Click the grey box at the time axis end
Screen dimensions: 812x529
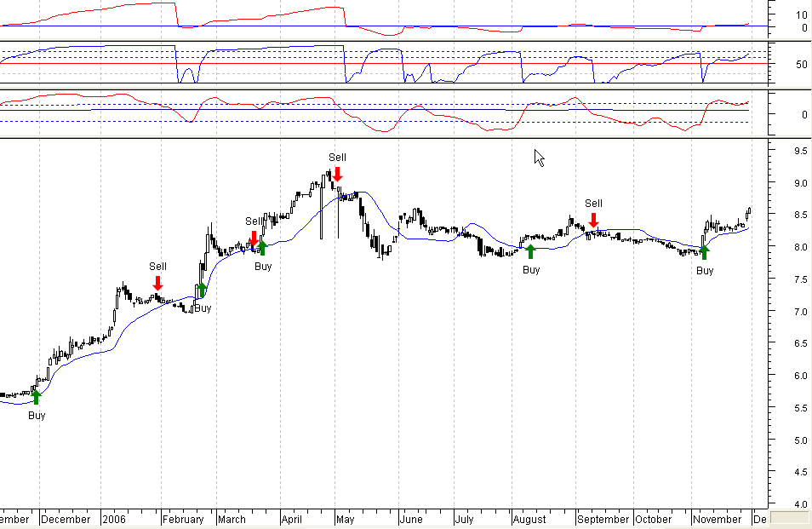click(x=790, y=518)
